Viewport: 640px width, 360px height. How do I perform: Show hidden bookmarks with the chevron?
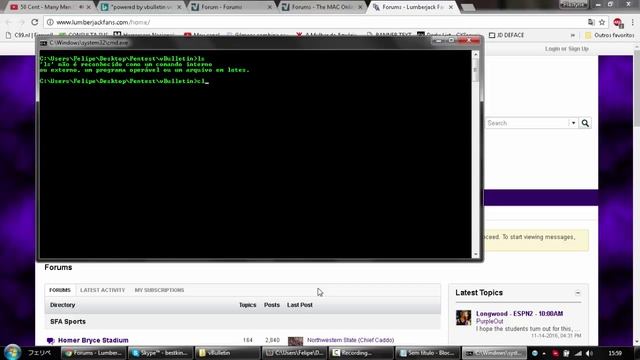573,36
